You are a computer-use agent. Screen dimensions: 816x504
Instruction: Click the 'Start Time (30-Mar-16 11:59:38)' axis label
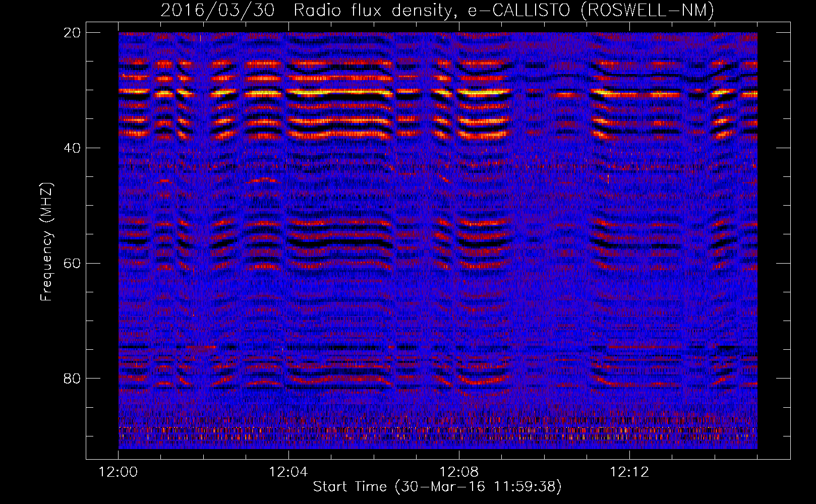pos(437,487)
